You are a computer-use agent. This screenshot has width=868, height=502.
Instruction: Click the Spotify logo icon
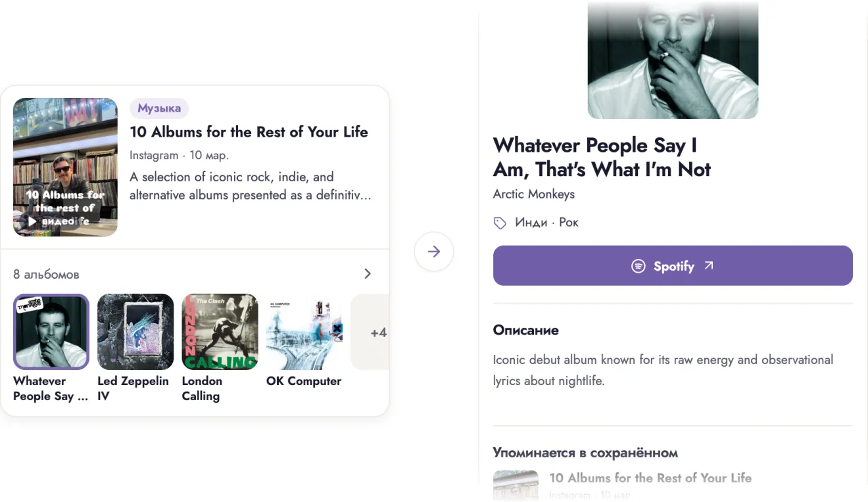pyautogui.click(x=638, y=266)
